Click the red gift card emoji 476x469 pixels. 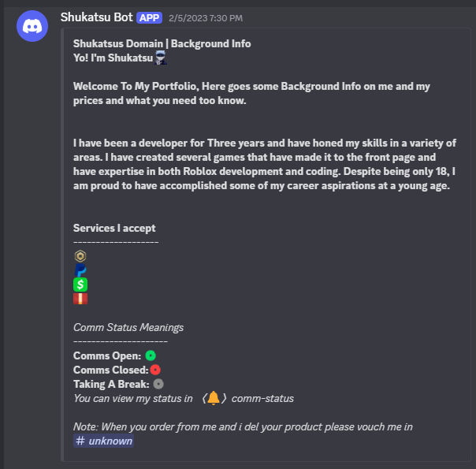click(80, 299)
